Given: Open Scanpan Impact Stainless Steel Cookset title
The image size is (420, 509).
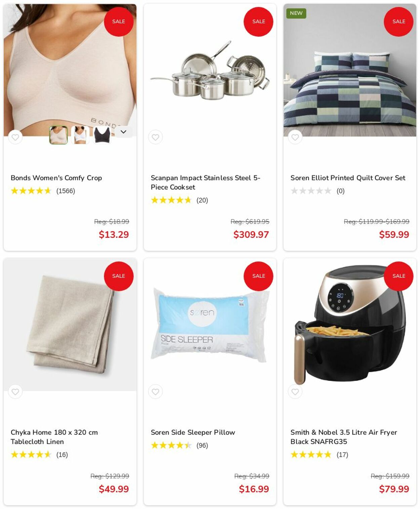Looking at the screenshot, I should click(x=205, y=183).
